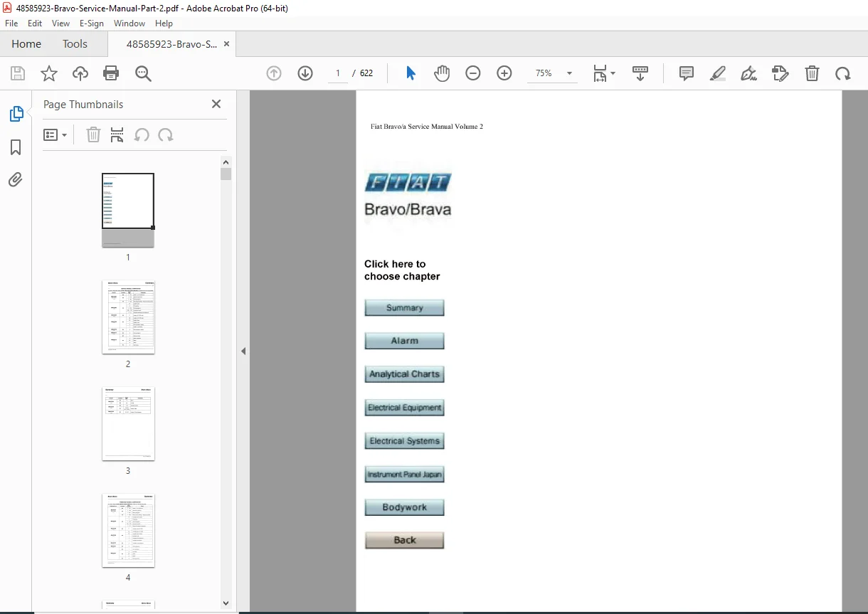Open the fit page options icon
The height and width of the screenshot is (614, 868).
click(604, 73)
